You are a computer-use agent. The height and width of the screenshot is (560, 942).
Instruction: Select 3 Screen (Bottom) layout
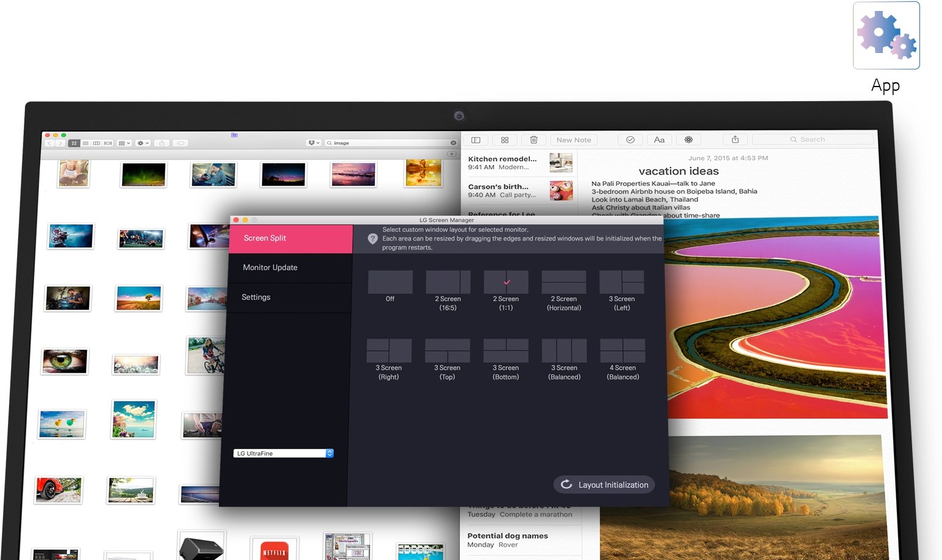coord(506,351)
